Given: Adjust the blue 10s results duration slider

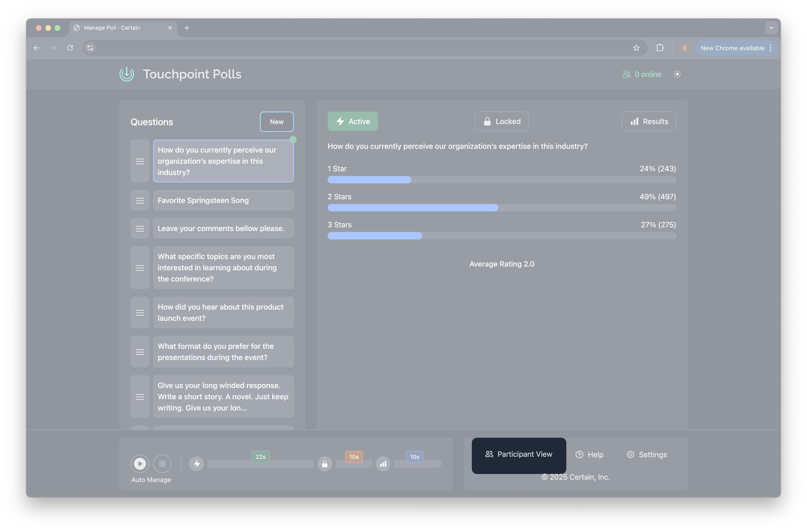Looking at the screenshot, I should coord(418,464).
